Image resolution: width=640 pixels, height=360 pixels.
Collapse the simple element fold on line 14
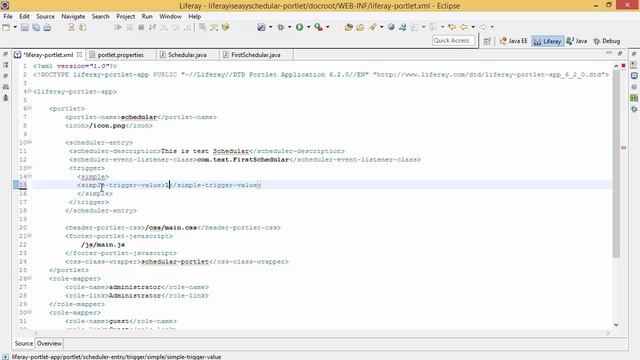[x=30, y=176]
